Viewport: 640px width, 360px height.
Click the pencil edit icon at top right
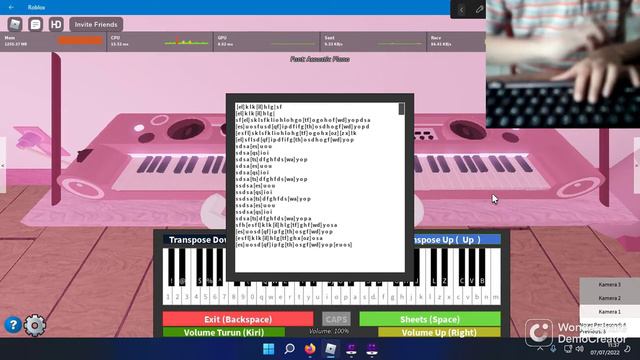click(479, 9)
